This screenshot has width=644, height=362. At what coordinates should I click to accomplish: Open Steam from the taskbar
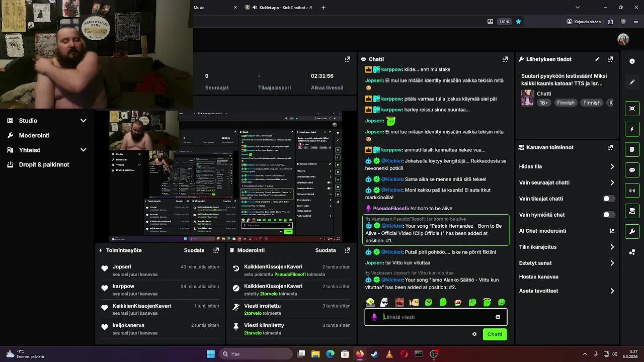tap(374, 354)
